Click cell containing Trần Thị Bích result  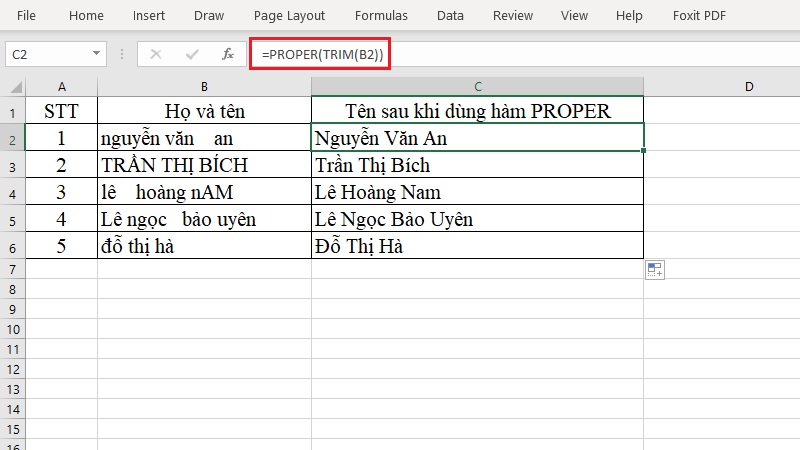[x=478, y=165]
